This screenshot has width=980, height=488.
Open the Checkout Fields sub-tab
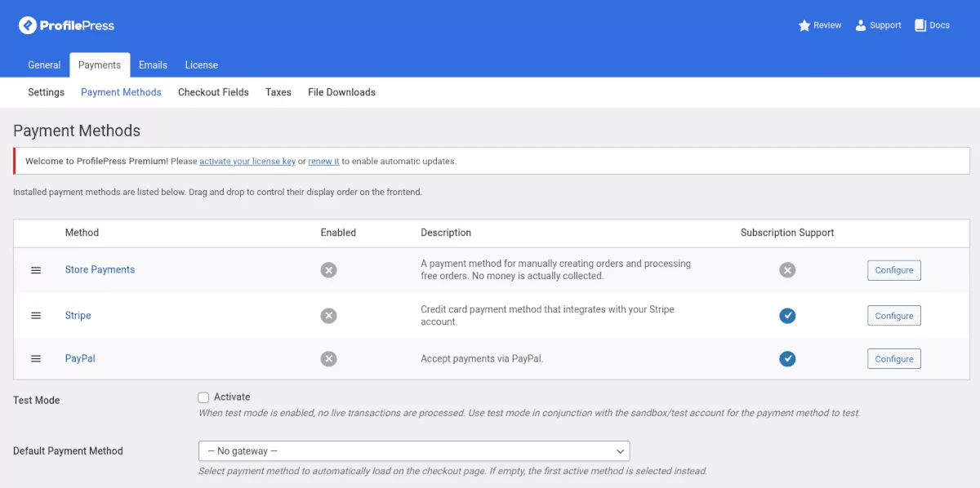[213, 92]
